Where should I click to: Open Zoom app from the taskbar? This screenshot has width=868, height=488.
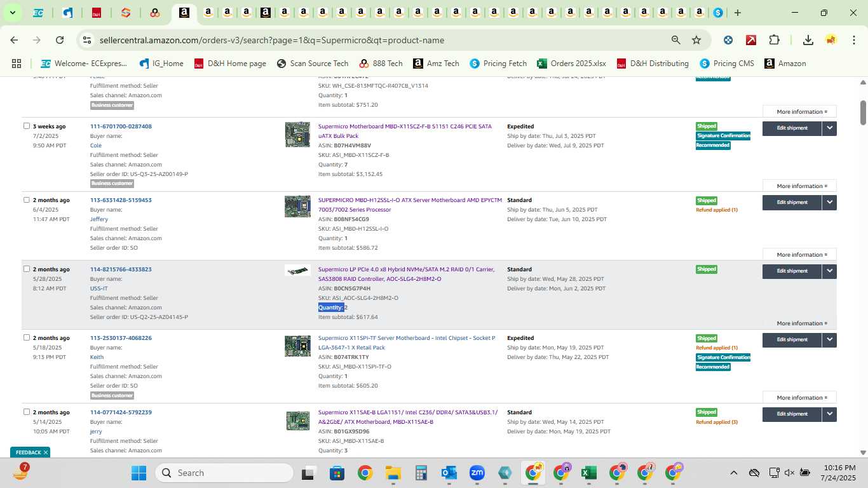[477, 473]
